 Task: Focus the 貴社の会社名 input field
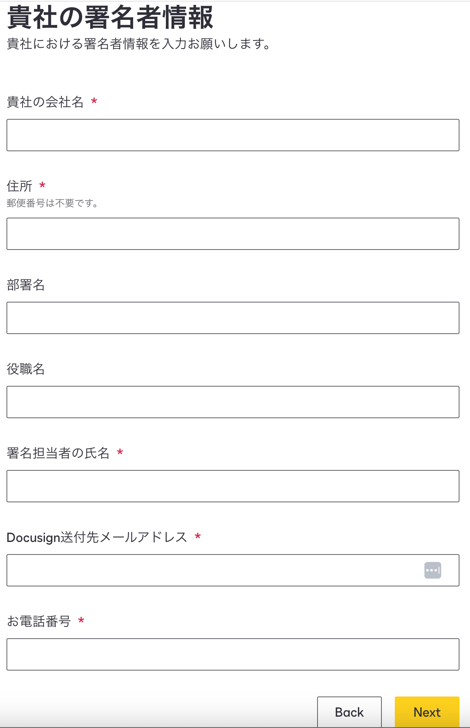(x=233, y=135)
